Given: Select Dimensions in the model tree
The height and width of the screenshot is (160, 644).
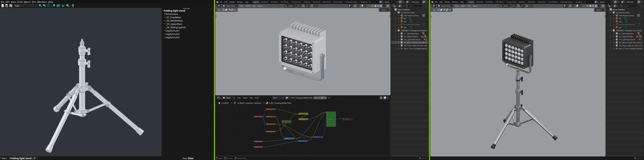Looking at the screenshot, I should point(172,14).
